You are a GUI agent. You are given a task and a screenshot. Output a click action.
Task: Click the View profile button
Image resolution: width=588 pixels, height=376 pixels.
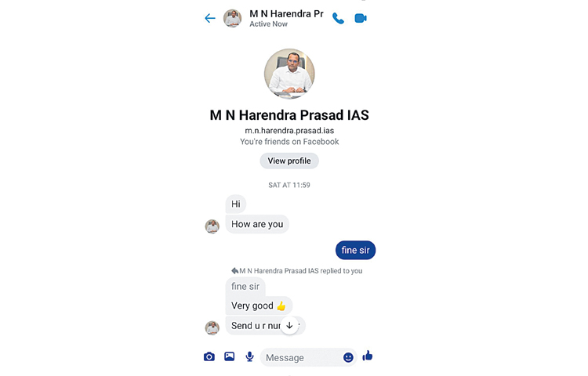point(289,161)
